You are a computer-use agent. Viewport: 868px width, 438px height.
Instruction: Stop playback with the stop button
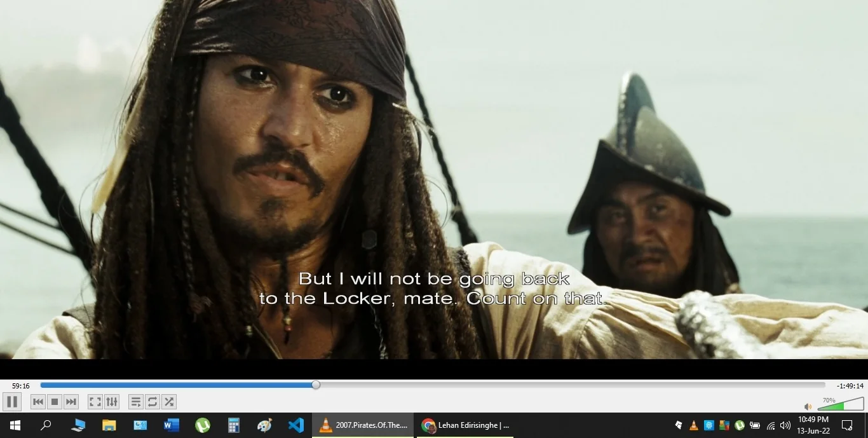point(55,402)
